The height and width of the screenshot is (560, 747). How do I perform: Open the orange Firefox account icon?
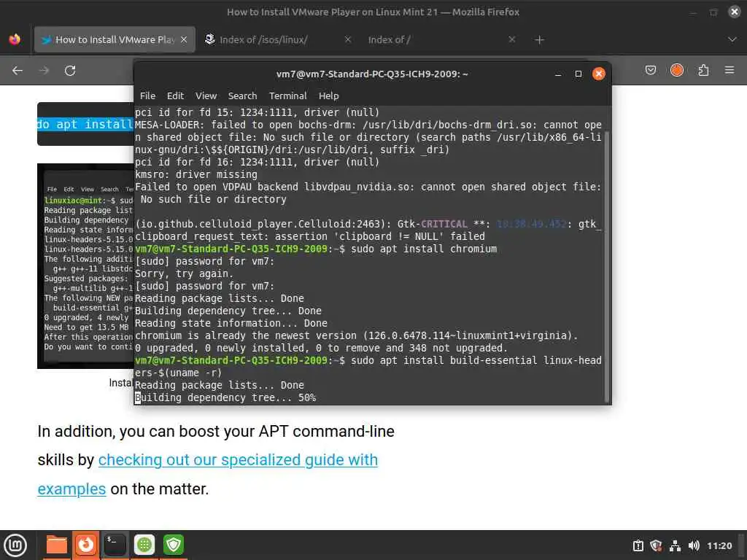click(x=676, y=71)
